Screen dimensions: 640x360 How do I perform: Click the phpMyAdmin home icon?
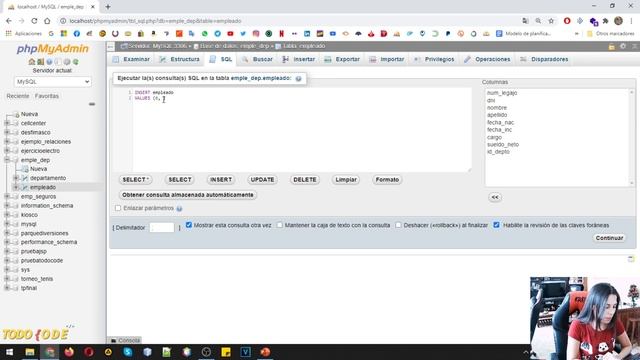[31, 62]
